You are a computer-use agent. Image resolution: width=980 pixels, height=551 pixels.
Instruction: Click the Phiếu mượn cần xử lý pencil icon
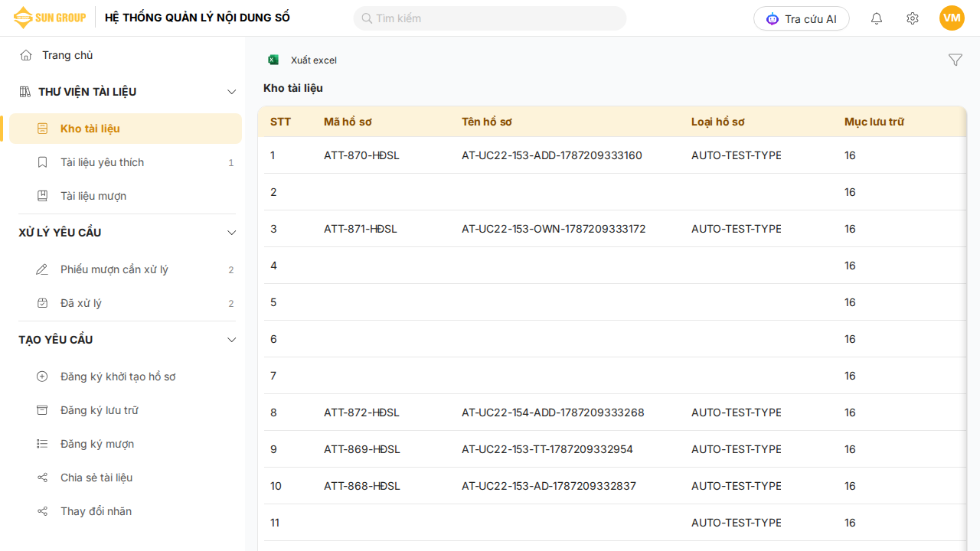[x=43, y=269]
